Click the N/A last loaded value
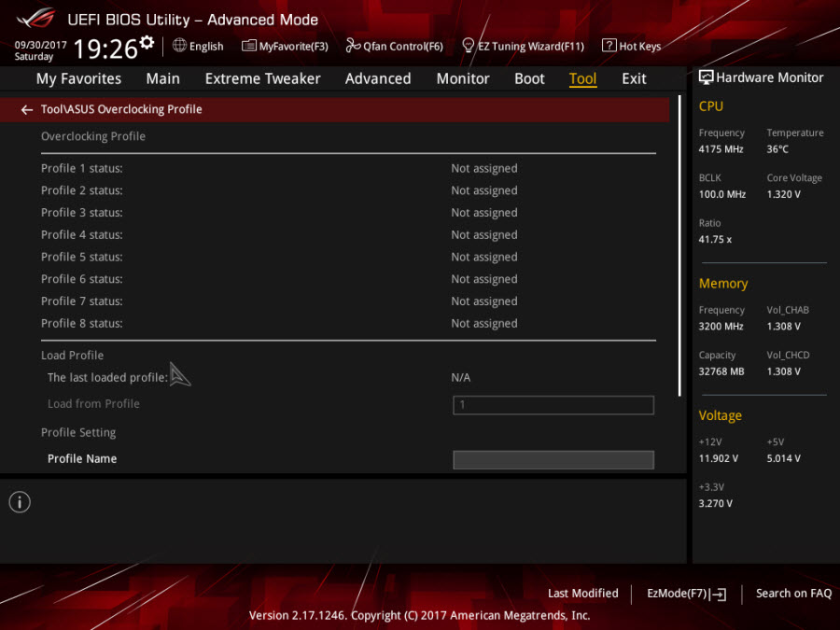 [461, 378]
